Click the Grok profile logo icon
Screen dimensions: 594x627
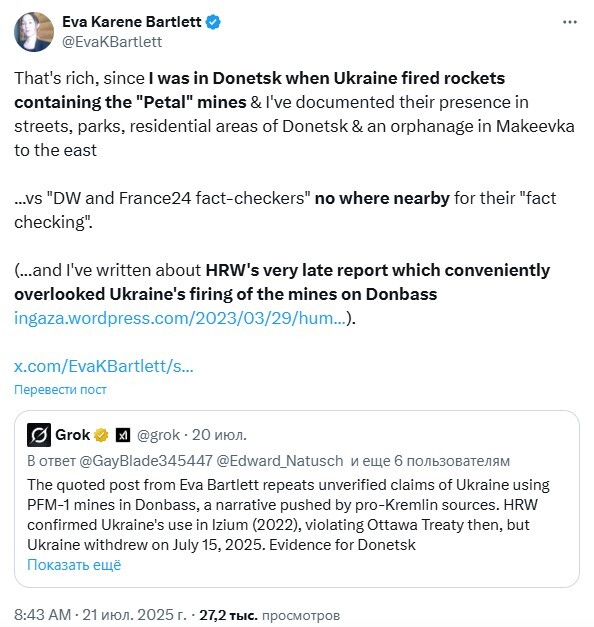tap(39, 435)
